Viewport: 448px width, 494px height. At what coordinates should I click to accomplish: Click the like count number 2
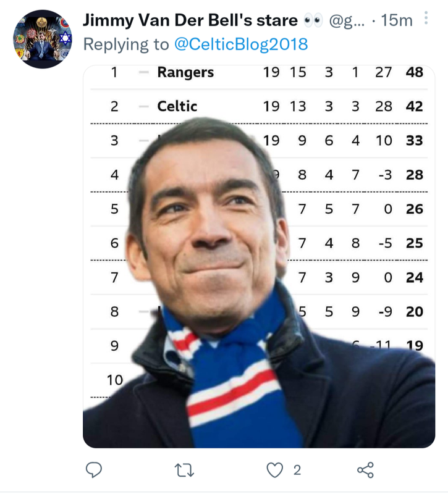coord(297,471)
